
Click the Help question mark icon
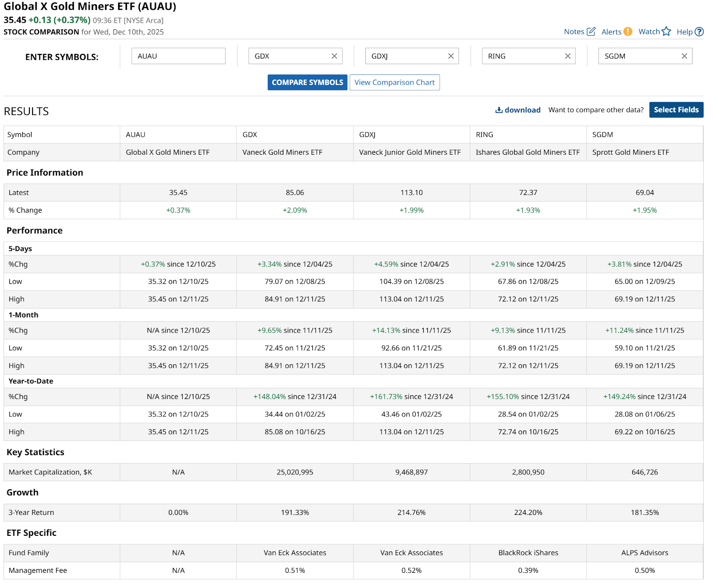coord(699,32)
